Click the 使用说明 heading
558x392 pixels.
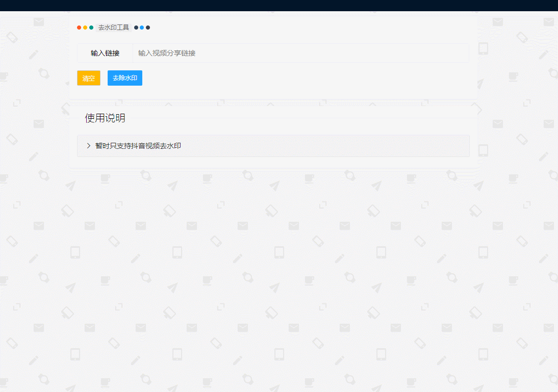[x=105, y=118]
